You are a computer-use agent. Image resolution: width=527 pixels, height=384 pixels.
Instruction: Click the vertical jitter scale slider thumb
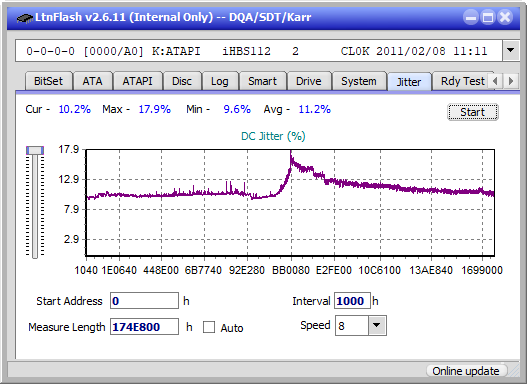tap(35, 151)
